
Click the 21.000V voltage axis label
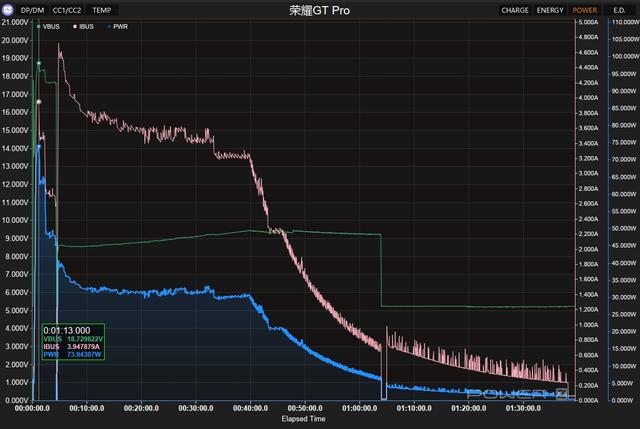pos(15,22)
